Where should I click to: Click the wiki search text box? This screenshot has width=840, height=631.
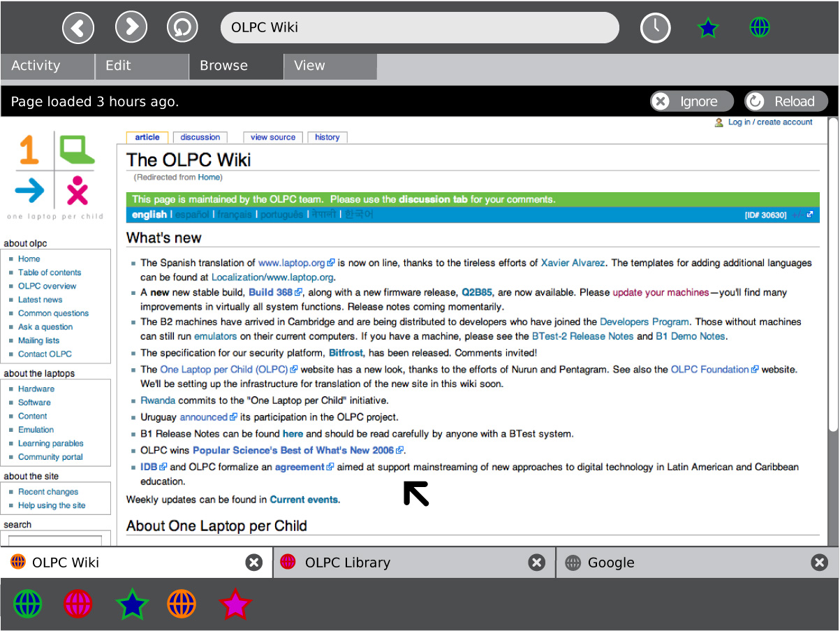[x=55, y=540]
